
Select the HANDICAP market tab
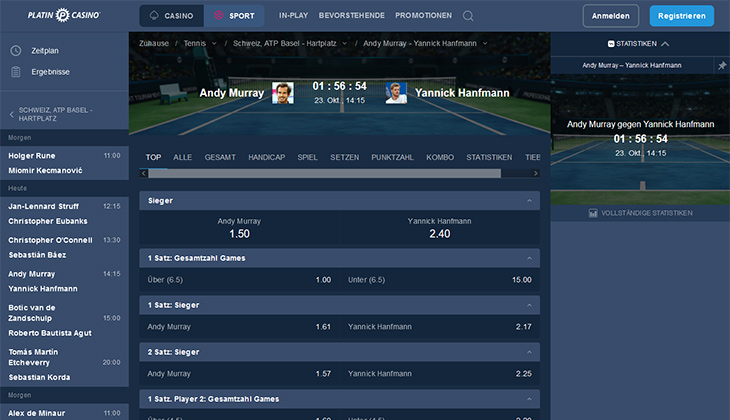(x=266, y=157)
